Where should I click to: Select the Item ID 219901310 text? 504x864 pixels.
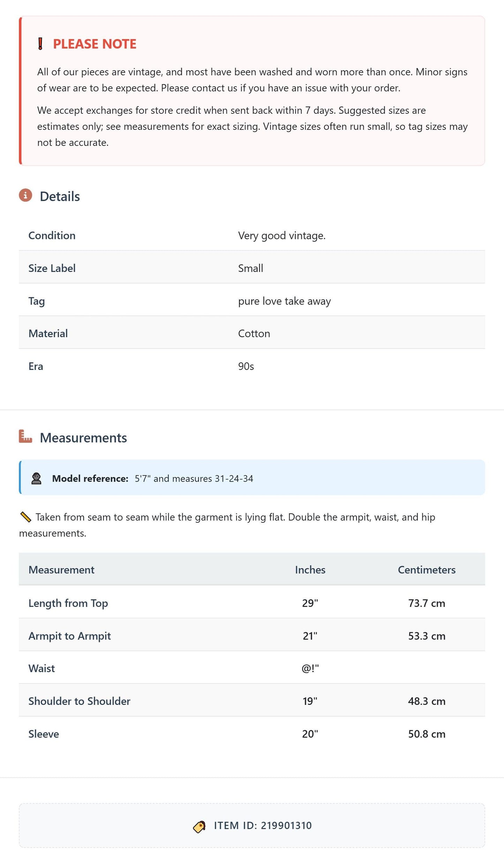coord(263,826)
